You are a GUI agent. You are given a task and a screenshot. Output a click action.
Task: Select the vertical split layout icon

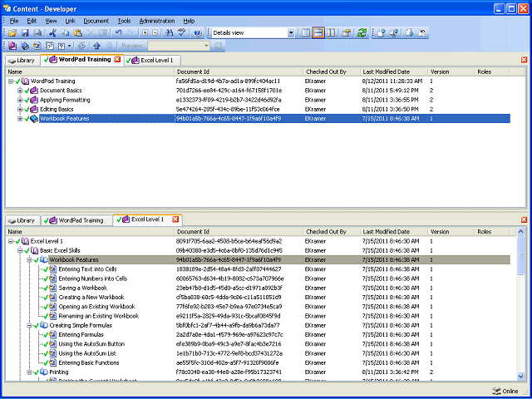pos(331,33)
